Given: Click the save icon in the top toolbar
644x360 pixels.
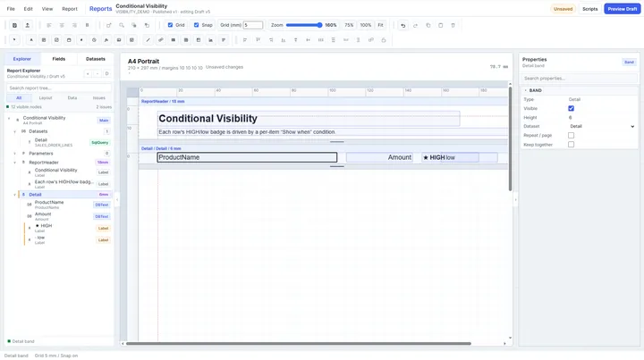Looking at the screenshot, I should pyautogui.click(x=14, y=25).
